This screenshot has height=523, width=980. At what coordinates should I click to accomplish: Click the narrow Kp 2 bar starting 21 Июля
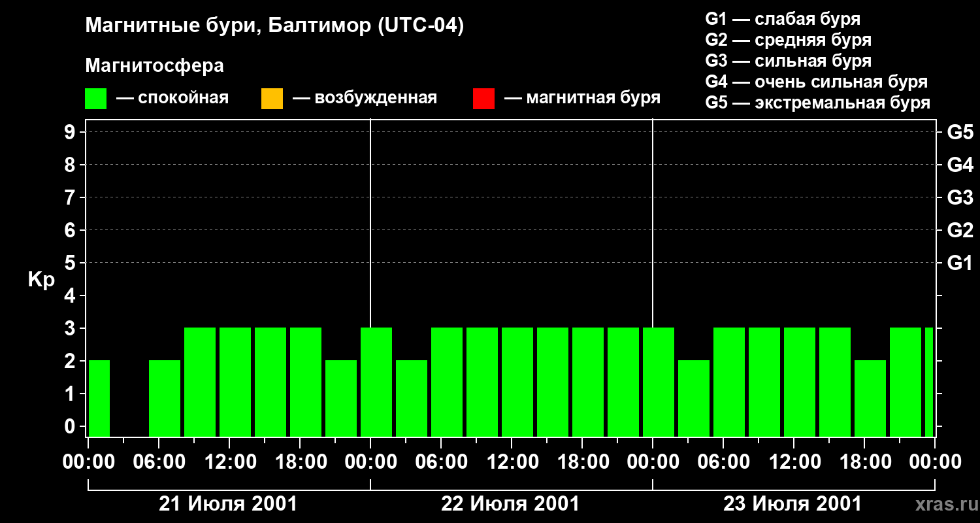(99, 398)
